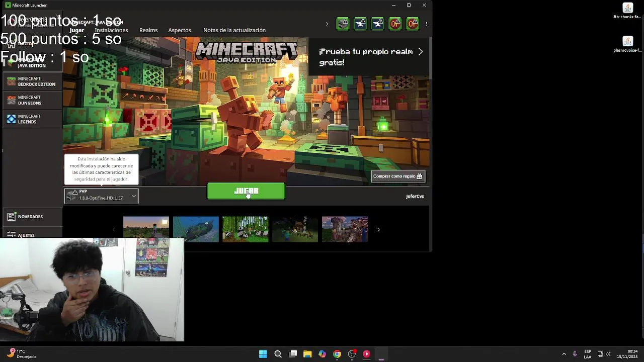644x362 pixels.
Task: Open the PVP installation selector dropdown
Action: [x=101, y=196]
